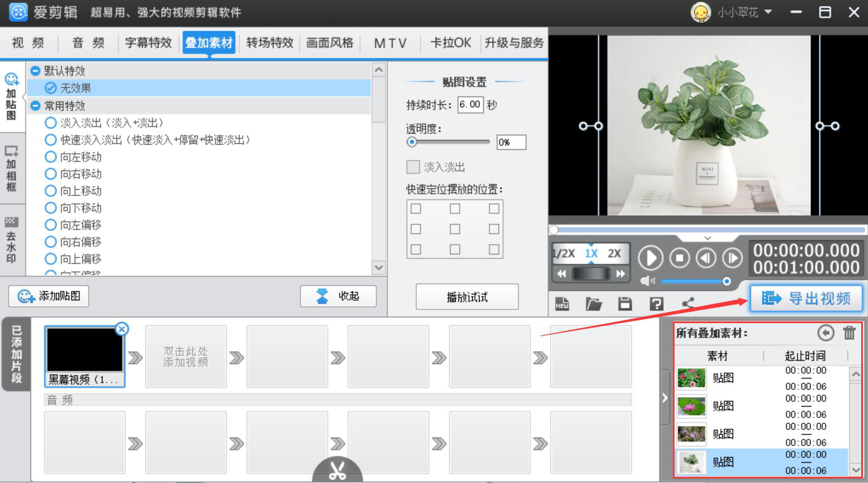This screenshot has width=868, height=483.
Task: Open project folder icon
Action: point(593,304)
